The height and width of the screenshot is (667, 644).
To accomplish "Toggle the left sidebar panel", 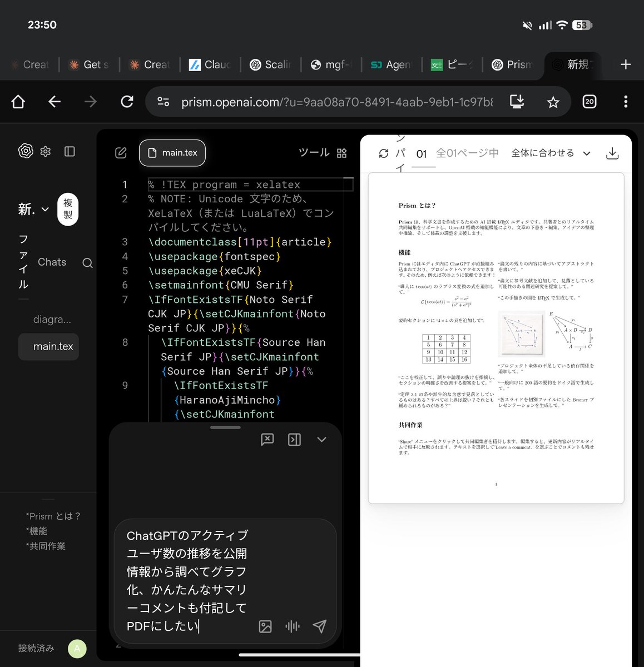I will tap(70, 151).
